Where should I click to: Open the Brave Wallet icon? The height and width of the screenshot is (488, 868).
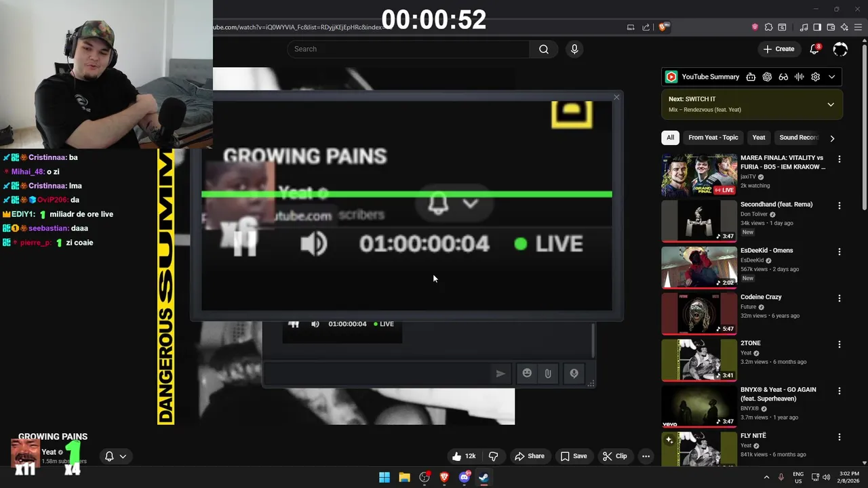coord(831,27)
